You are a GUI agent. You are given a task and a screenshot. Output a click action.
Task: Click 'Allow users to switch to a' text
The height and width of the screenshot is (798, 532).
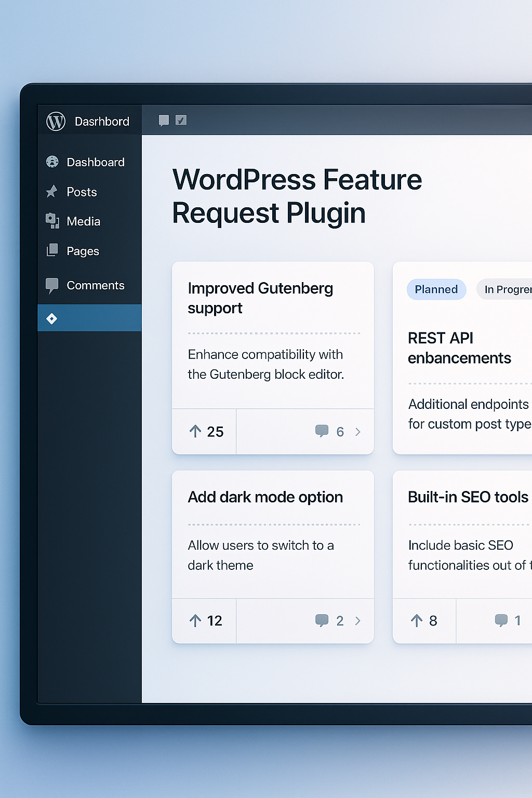(x=261, y=546)
